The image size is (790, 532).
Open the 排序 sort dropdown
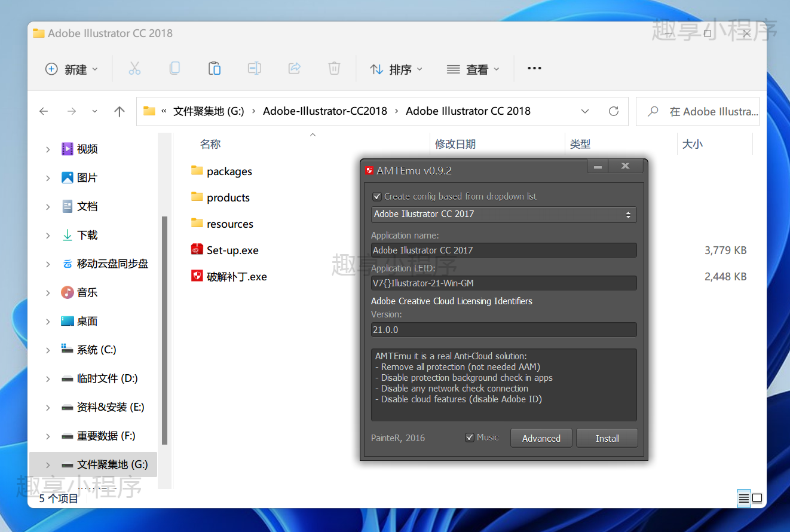click(396, 69)
